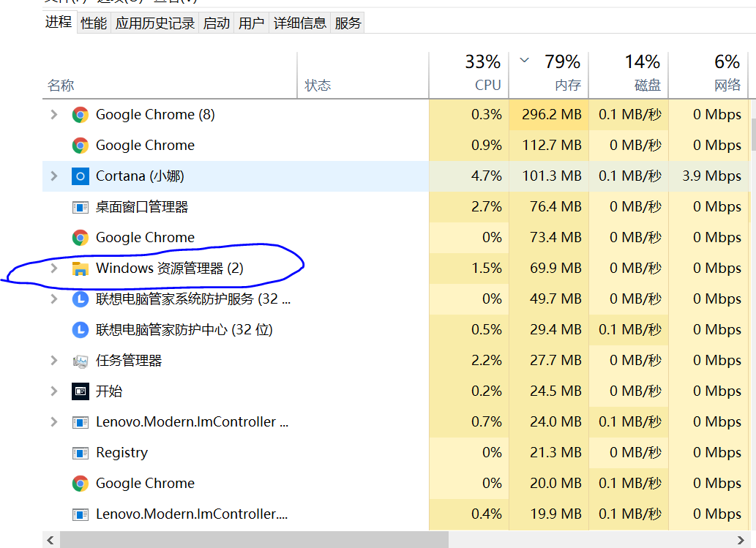Open the 服务 tab
Screen dimensions: 756x548
(x=348, y=23)
